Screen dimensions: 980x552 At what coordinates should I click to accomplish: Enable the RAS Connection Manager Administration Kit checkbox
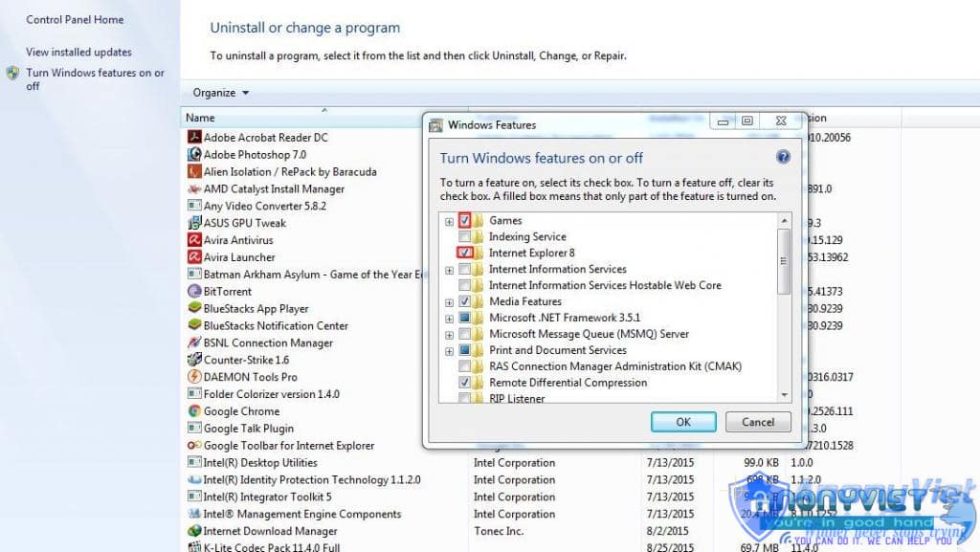point(464,365)
